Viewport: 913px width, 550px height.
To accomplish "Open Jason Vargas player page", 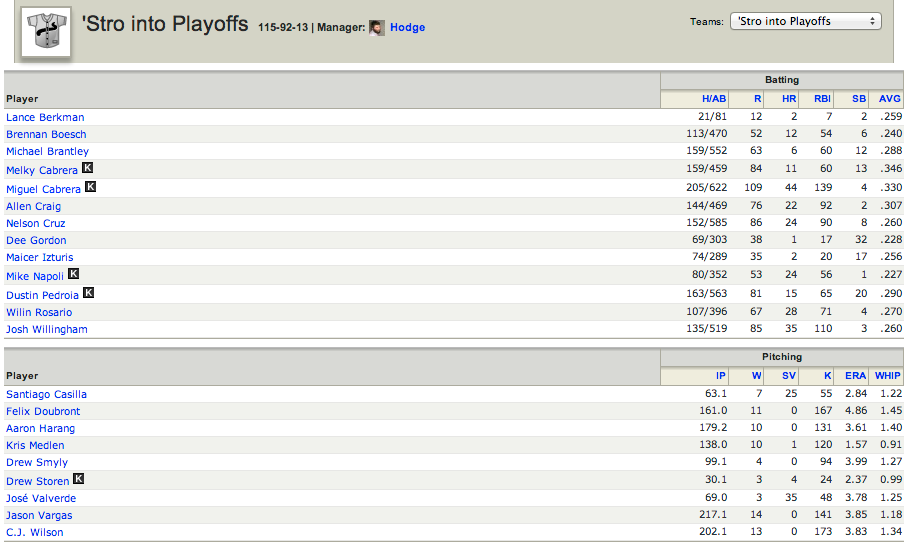I will [39, 516].
